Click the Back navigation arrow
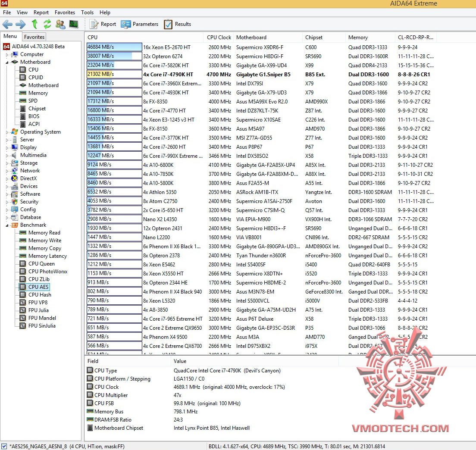 click(x=7, y=24)
